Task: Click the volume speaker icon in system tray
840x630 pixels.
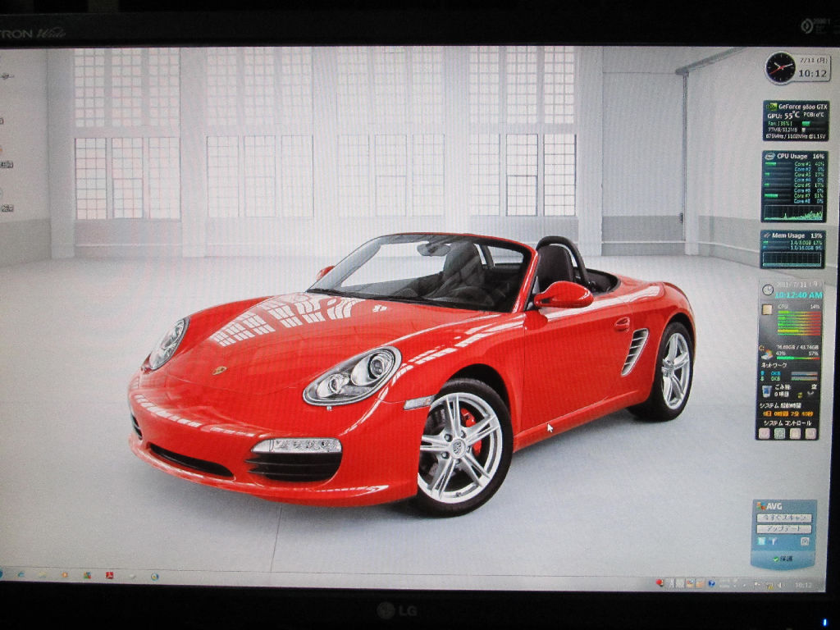Action: [779, 585]
